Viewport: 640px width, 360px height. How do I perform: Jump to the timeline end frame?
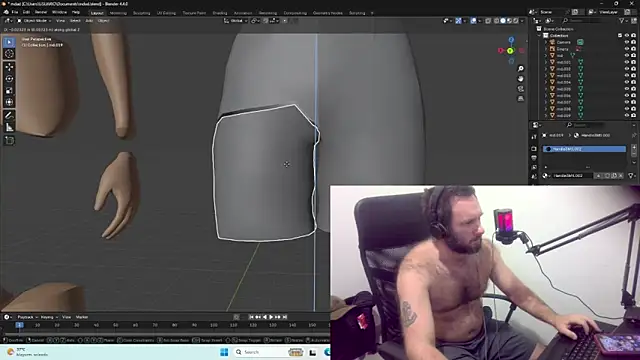click(x=285, y=317)
